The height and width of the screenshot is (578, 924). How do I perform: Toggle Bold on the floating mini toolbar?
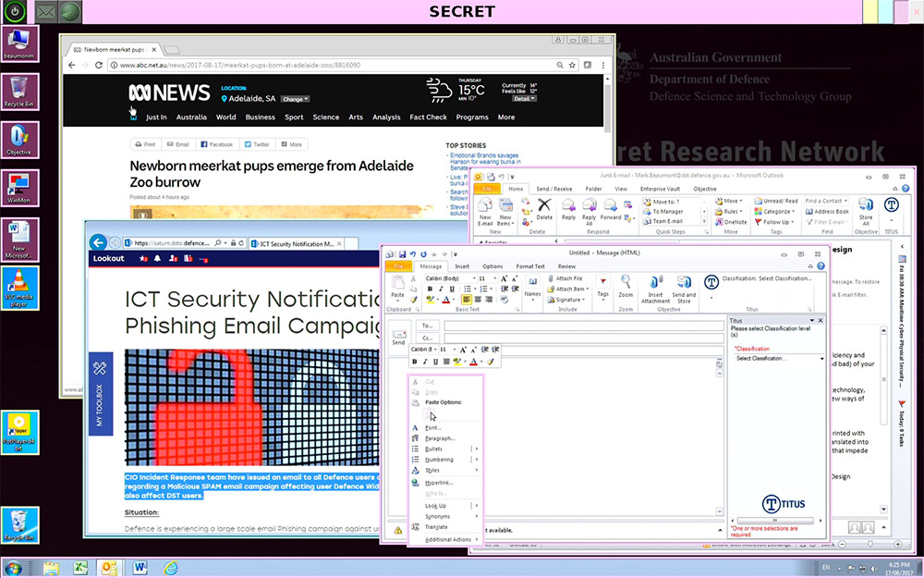414,362
